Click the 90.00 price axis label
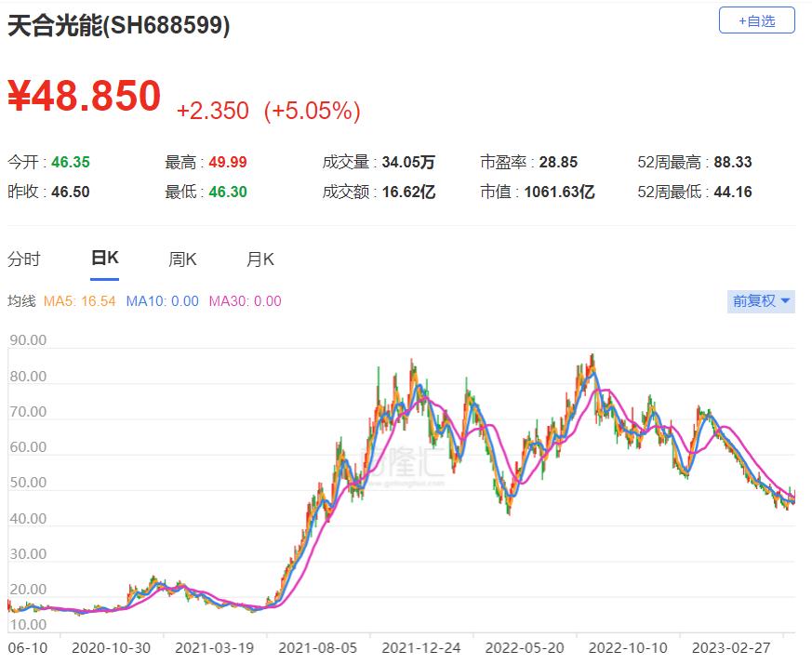Screen dimensions: 812x664 (x=28, y=340)
